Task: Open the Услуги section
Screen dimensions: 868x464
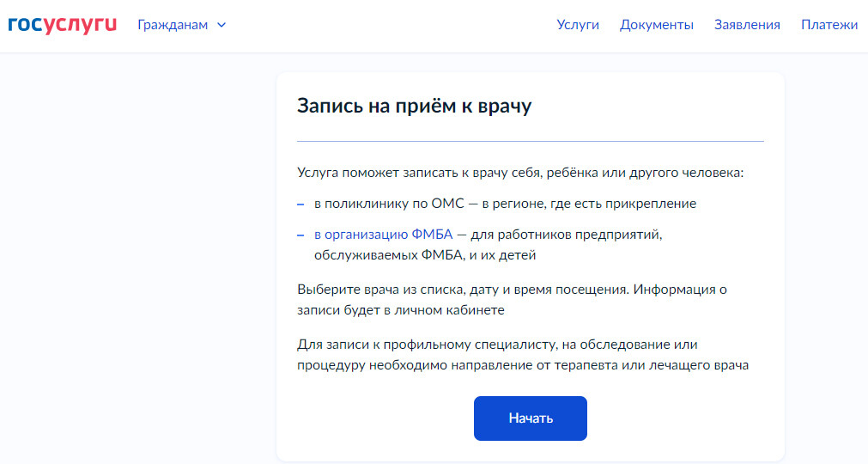Action: pos(578,25)
